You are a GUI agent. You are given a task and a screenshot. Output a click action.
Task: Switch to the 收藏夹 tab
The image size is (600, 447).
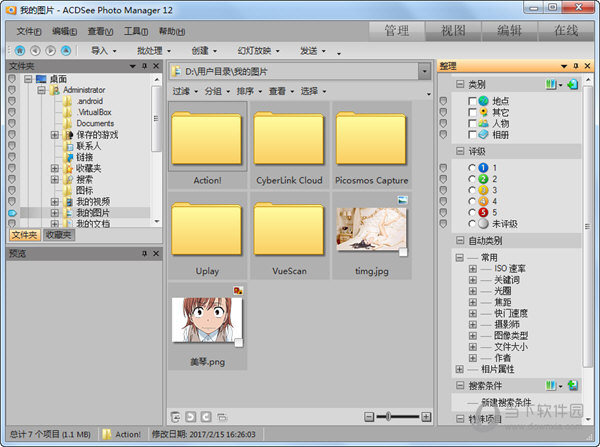[59, 235]
